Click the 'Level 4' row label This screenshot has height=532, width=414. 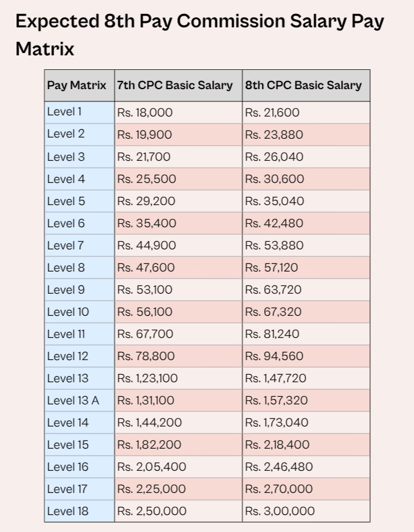coord(66,179)
